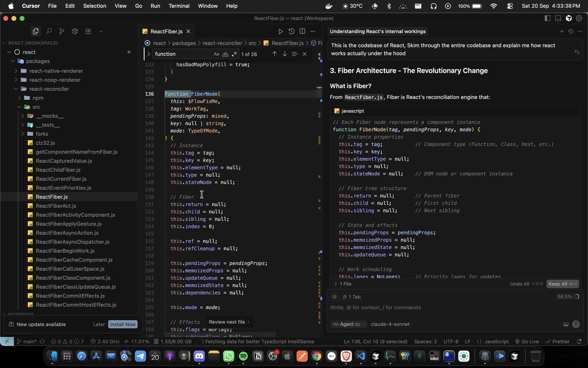The image size is (588, 368).
Task: Toggle Use Regular Expression in the find widget
Action: (x=234, y=54)
